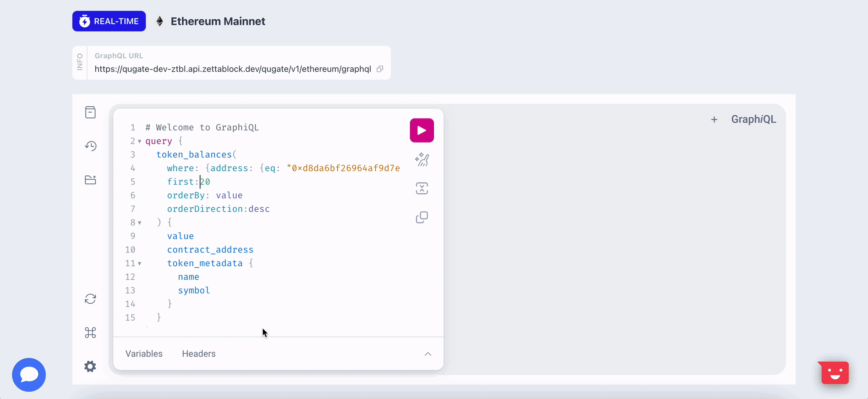Switch to the Headers tab
The width and height of the screenshot is (868, 399).
click(x=199, y=354)
